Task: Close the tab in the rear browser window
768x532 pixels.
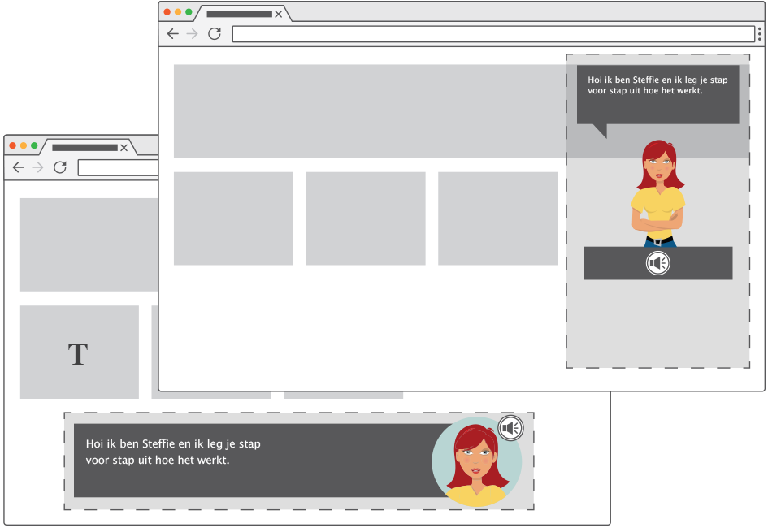Action: click(x=124, y=148)
